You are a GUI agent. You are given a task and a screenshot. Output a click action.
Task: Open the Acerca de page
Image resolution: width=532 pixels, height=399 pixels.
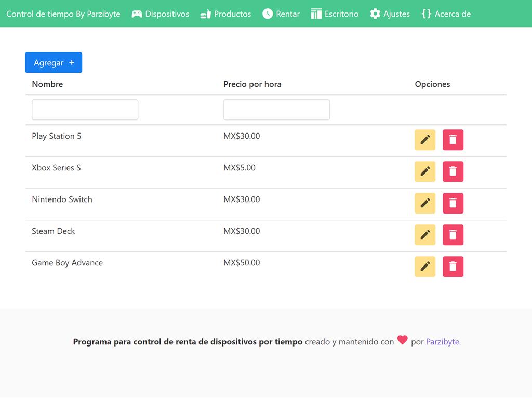pos(446,14)
